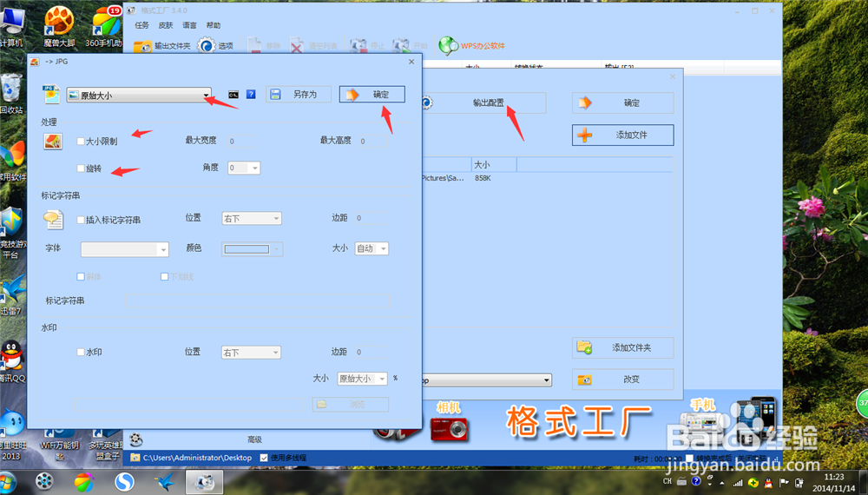Open the 语言 language menu

(189, 25)
